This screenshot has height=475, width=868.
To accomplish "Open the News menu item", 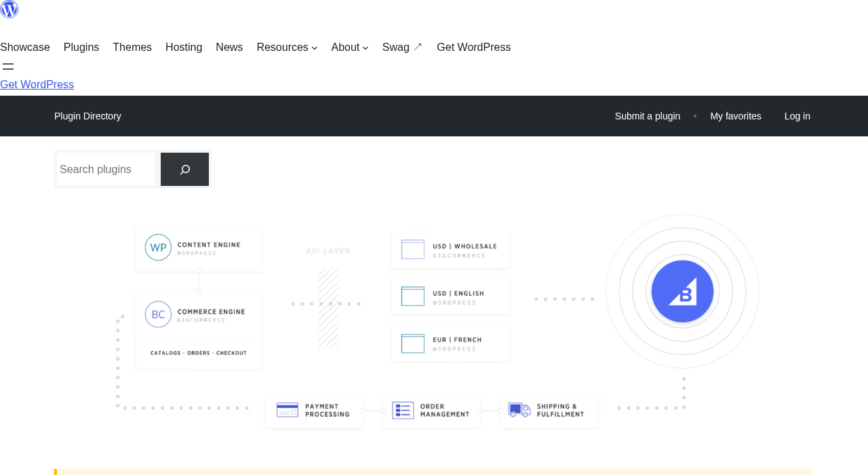I will (229, 47).
